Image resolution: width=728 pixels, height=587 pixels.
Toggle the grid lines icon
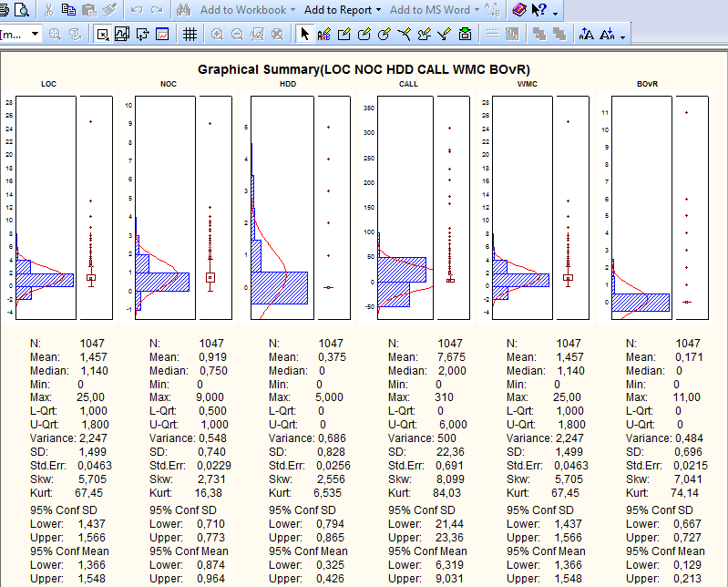click(x=190, y=35)
